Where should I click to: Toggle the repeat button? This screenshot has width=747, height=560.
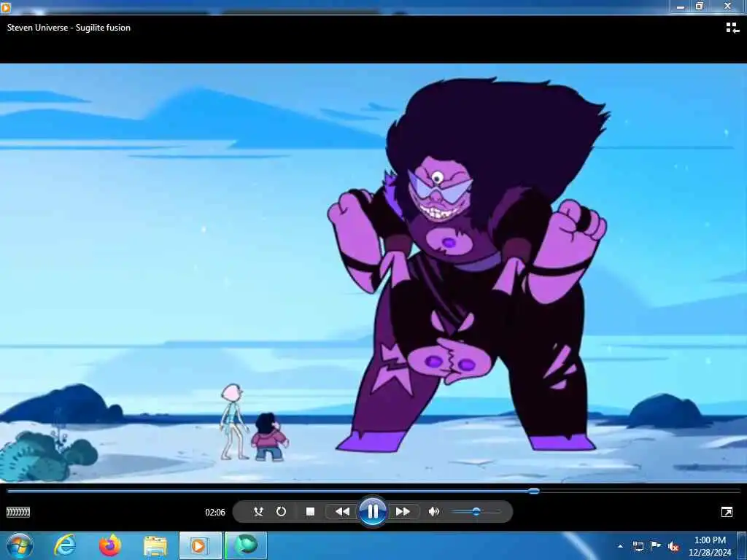click(281, 511)
